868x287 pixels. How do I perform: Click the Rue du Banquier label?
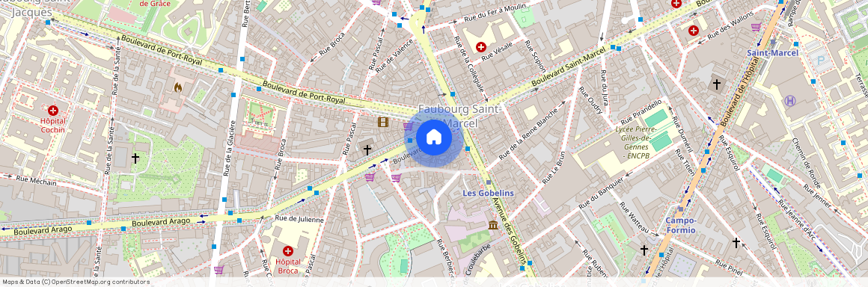point(601,193)
